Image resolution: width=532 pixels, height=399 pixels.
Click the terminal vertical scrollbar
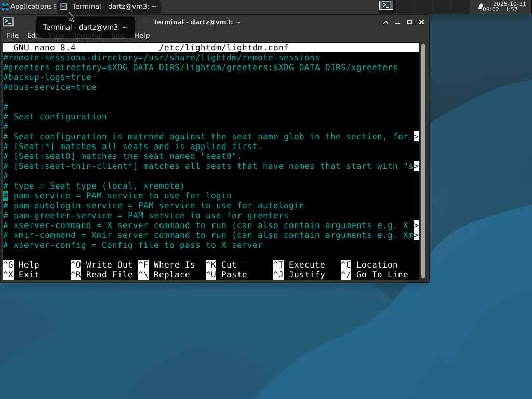pos(423,161)
